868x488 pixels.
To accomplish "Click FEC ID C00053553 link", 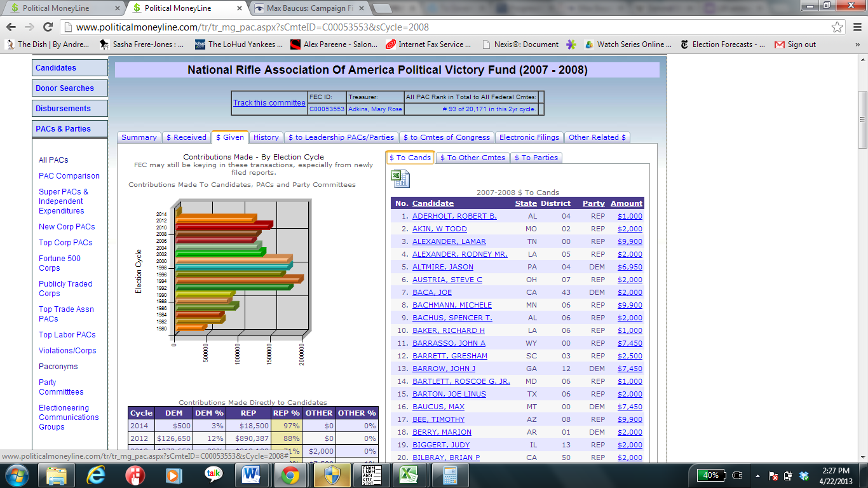I will (x=327, y=109).
